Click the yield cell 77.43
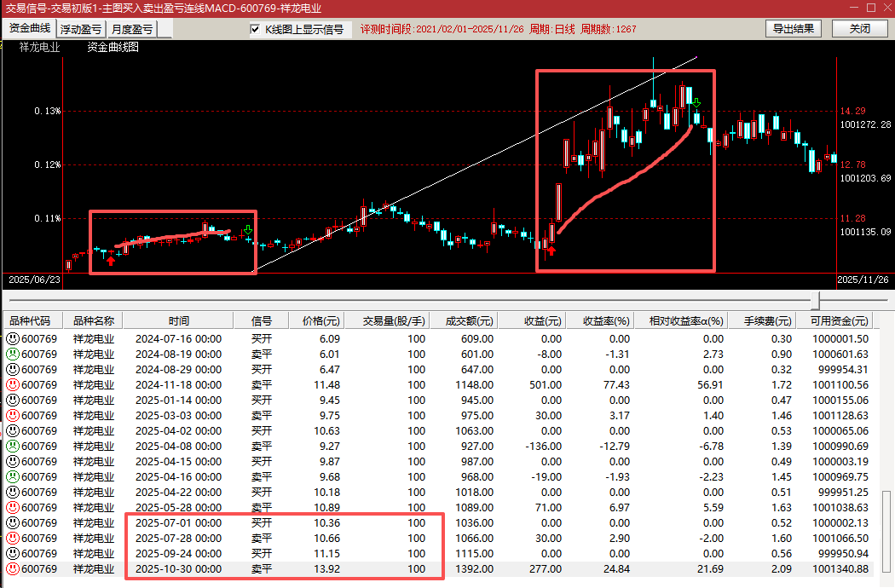895x588 pixels. click(x=616, y=385)
